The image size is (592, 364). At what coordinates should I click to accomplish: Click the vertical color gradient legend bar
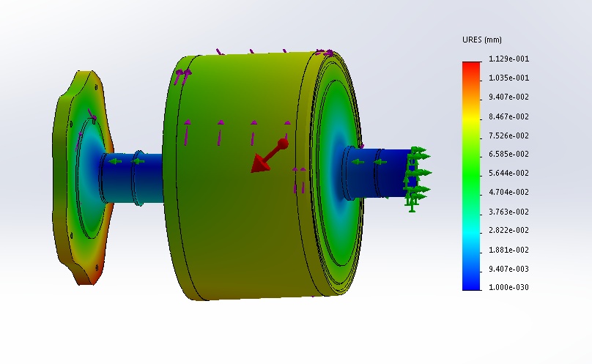click(471, 176)
